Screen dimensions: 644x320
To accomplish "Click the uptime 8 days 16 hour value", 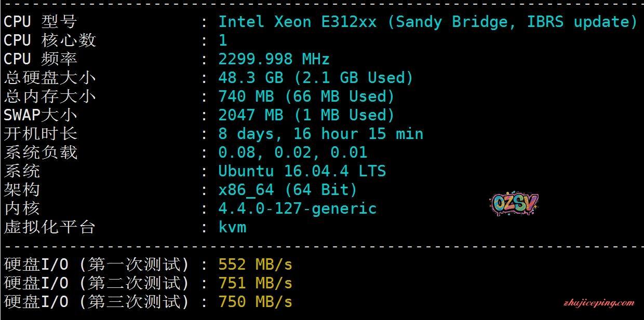I will click(x=320, y=134).
